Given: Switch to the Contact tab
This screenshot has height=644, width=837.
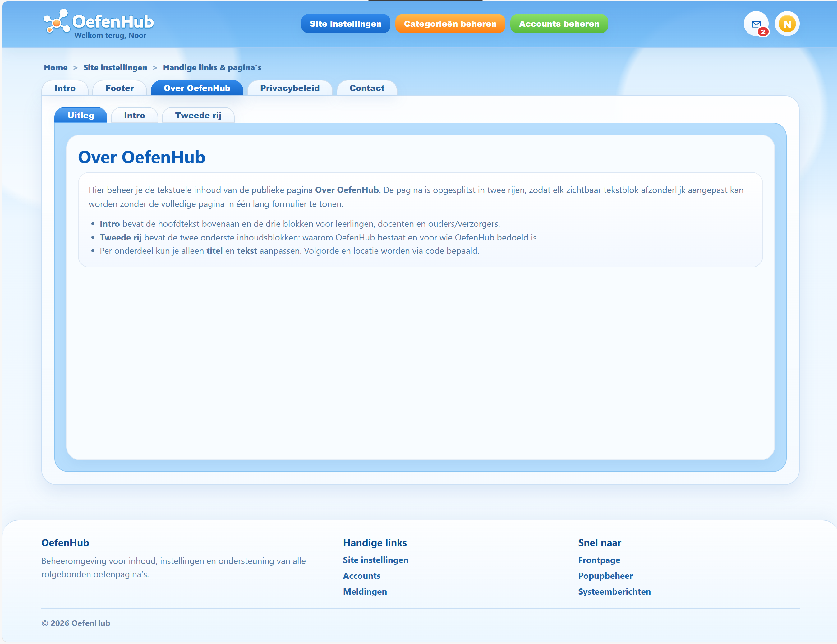Looking at the screenshot, I should coord(367,88).
